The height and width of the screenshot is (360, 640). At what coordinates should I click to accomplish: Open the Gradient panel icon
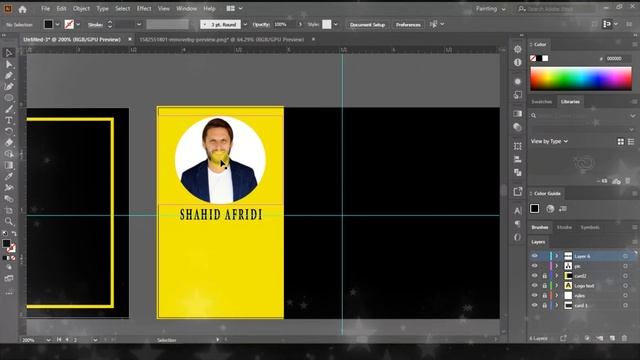(x=518, y=113)
